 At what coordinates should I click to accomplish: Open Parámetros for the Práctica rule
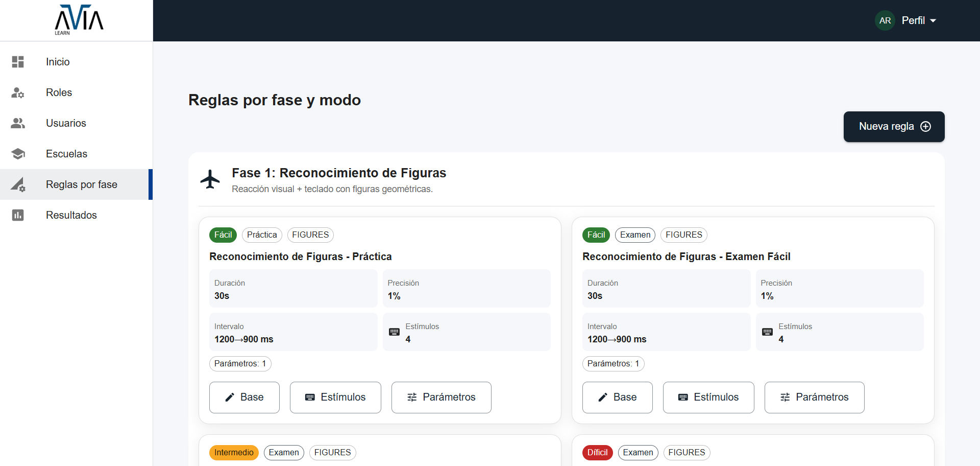pos(441,398)
